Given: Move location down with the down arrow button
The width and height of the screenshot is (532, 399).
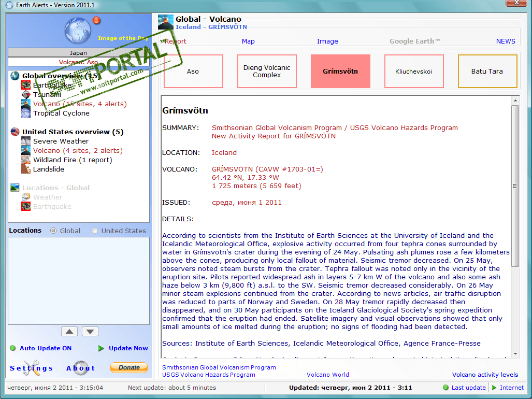Looking at the screenshot, I should pyautogui.click(x=90, y=332).
